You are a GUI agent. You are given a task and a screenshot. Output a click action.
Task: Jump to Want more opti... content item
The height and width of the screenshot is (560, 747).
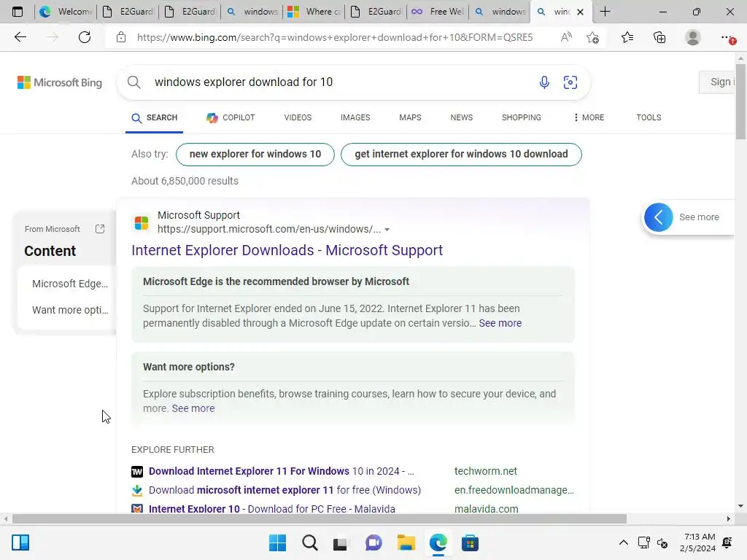[x=70, y=310]
